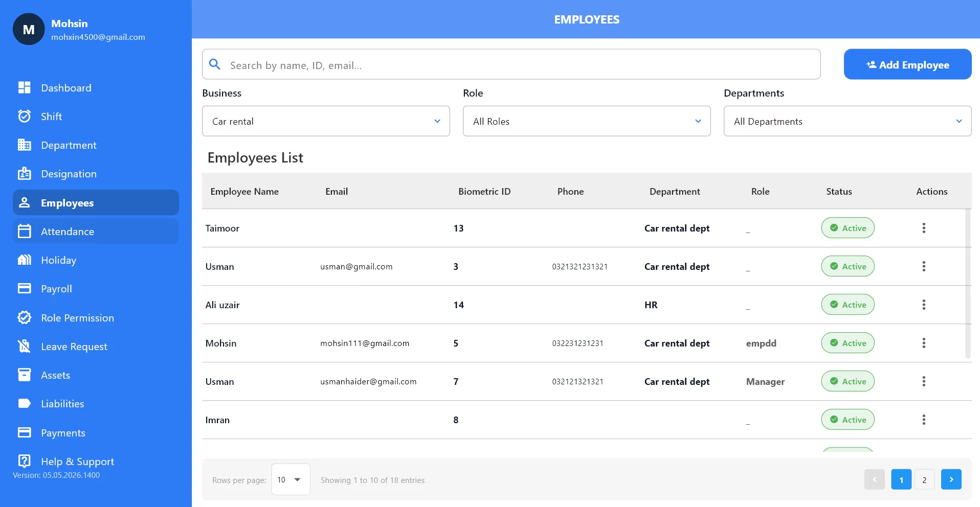Click the Department building icon
Image resolution: width=980 pixels, height=507 pixels.
(x=24, y=145)
